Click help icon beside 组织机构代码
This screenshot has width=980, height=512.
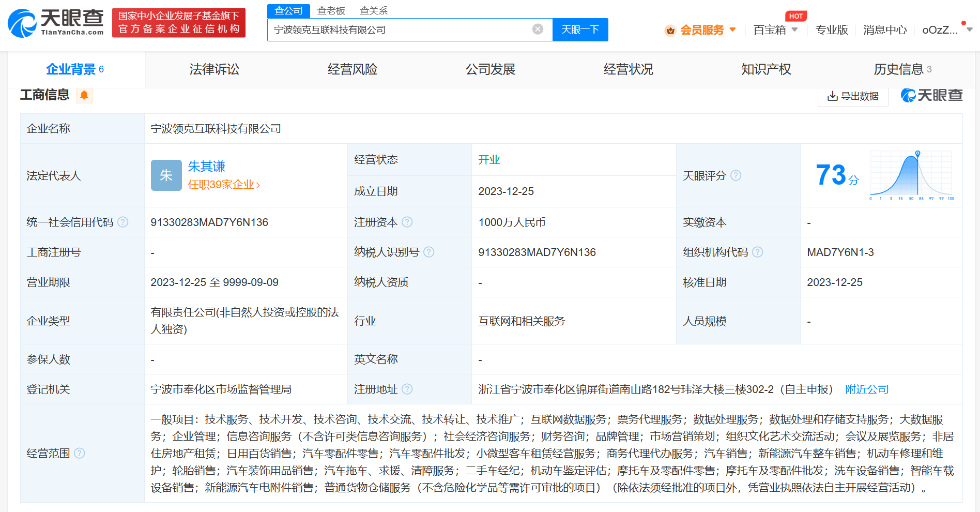coord(758,252)
